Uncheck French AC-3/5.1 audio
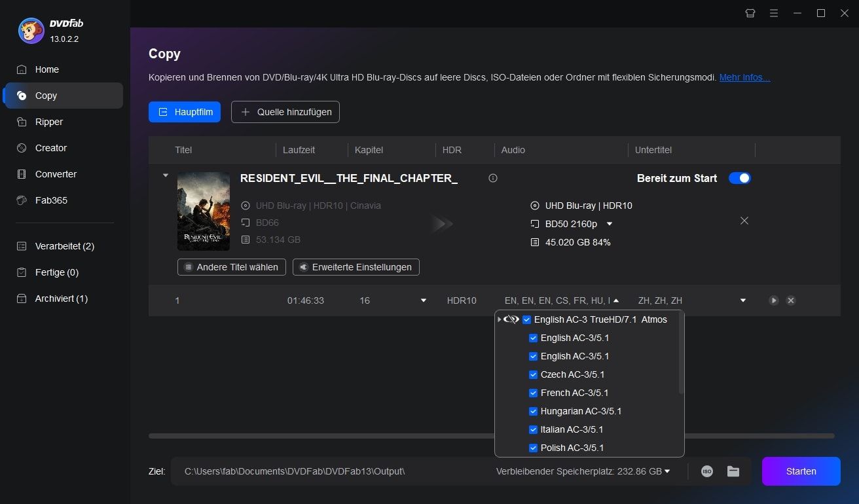This screenshot has height=504, width=859. click(533, 393)
